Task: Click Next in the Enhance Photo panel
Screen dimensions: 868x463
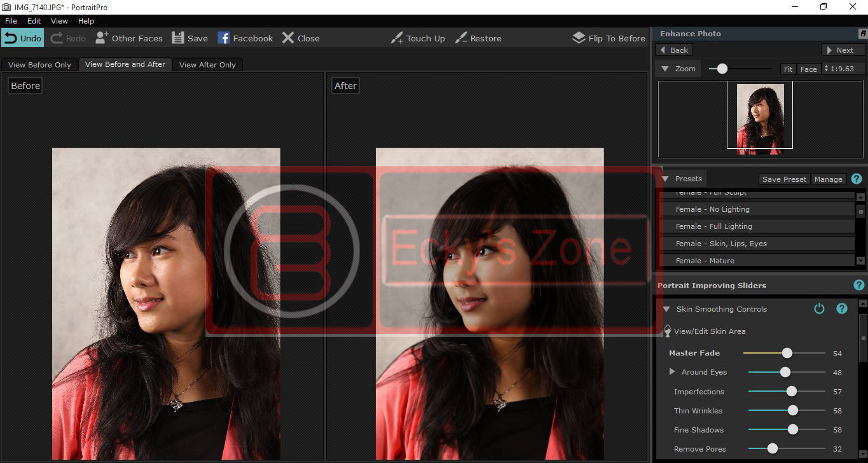Action: (844, 50)
